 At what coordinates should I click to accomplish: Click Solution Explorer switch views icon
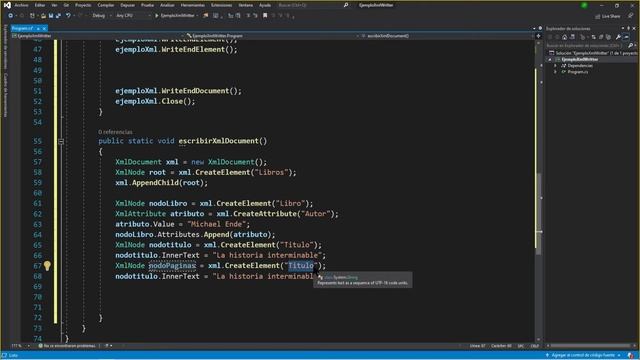tap(572, 37)
